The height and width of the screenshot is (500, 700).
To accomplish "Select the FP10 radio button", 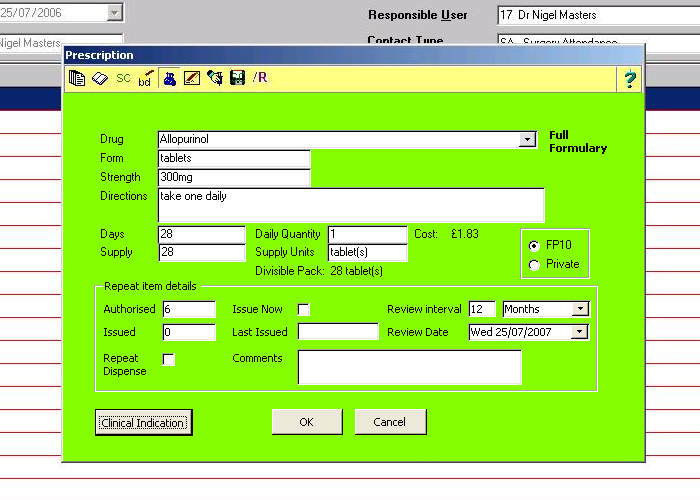I will pyautogui.click(x=534, y=246).
